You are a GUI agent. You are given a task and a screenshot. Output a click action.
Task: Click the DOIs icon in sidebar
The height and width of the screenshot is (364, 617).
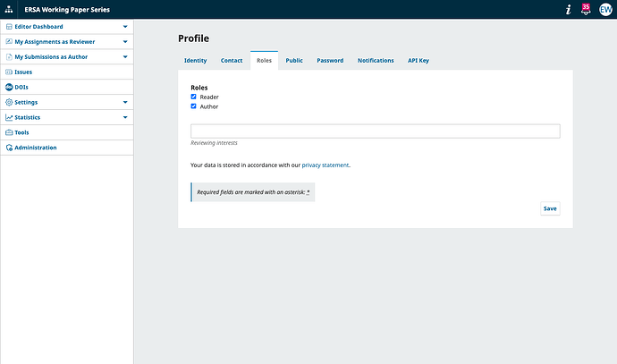(x=9, y=87)
